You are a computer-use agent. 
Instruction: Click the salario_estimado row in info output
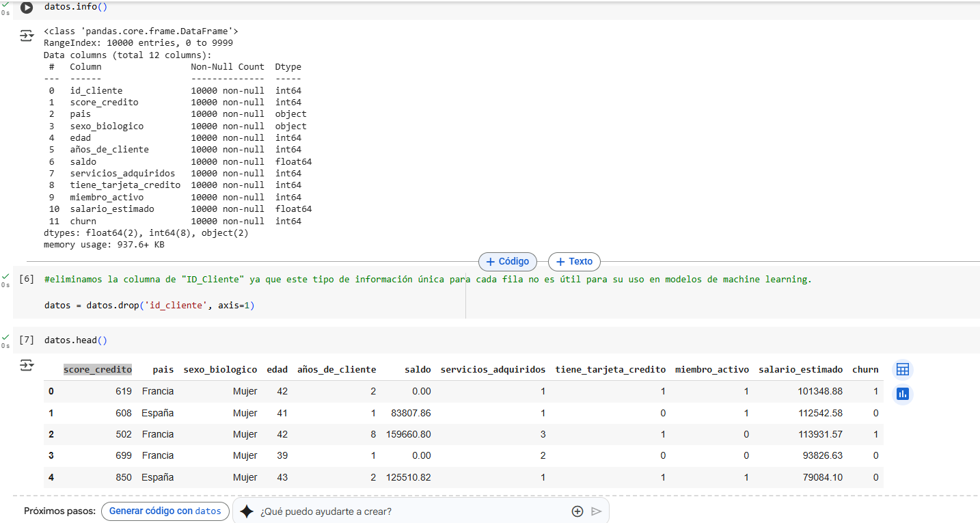pos(180,209)
